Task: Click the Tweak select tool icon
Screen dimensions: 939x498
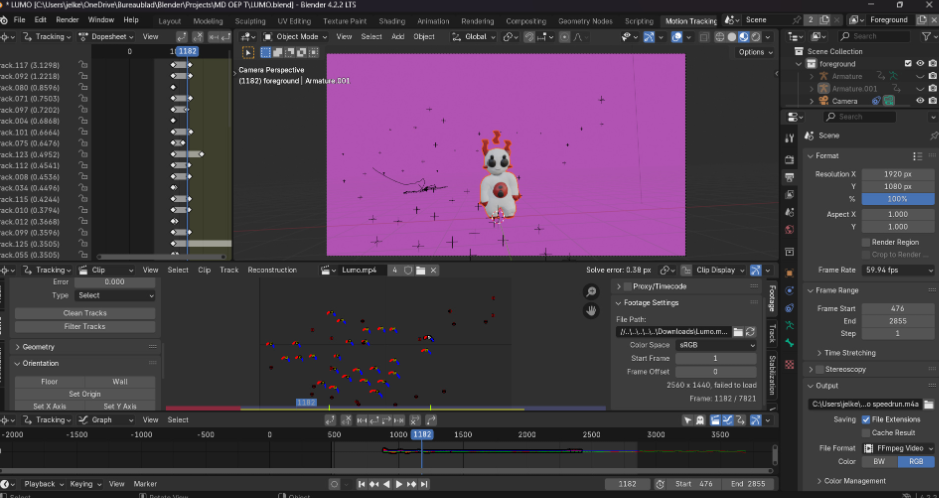Action: click(248, 53)
